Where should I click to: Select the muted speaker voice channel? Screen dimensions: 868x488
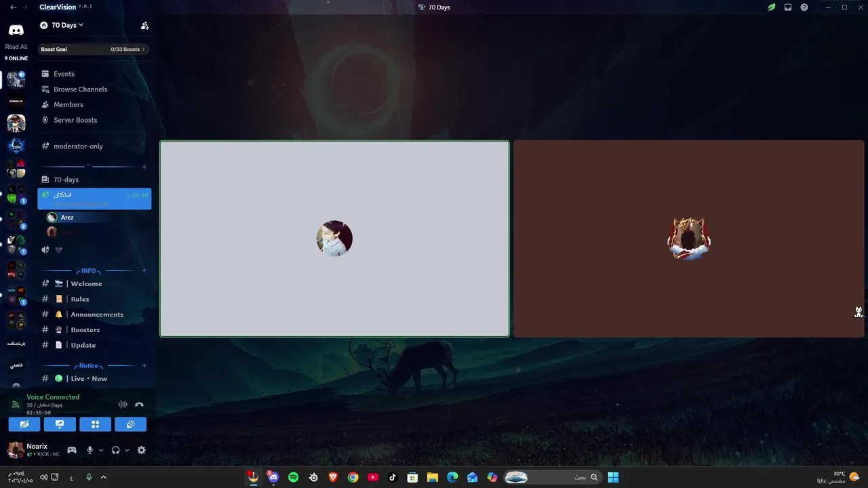pos(94,249)
